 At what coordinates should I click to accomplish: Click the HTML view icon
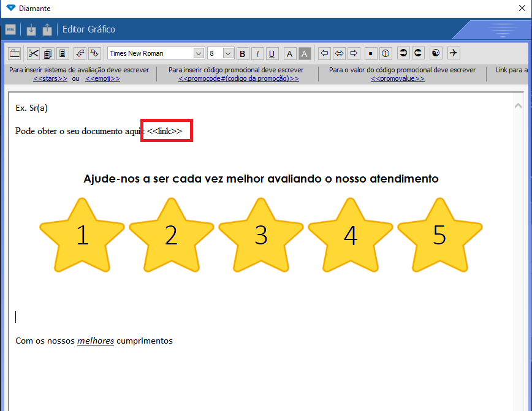click(x=10, y=29)
